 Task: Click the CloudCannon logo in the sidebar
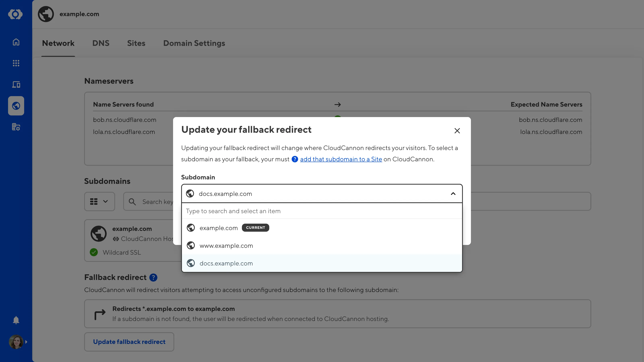[x=16, y=14]
